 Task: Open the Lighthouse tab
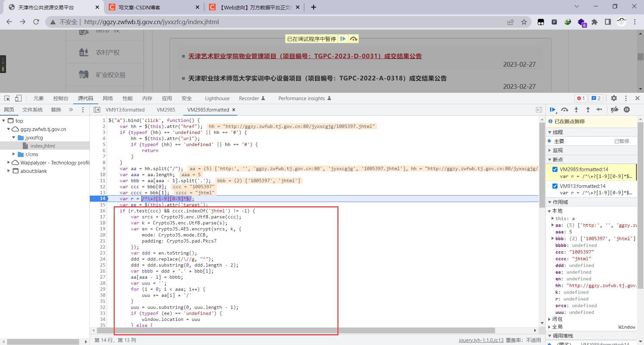click(x=217, y=98)
